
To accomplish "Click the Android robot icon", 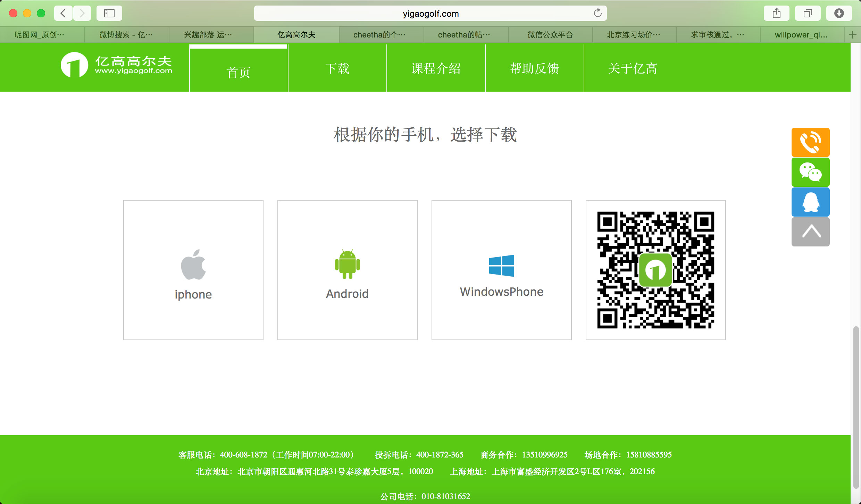I will tap(347, 264).
